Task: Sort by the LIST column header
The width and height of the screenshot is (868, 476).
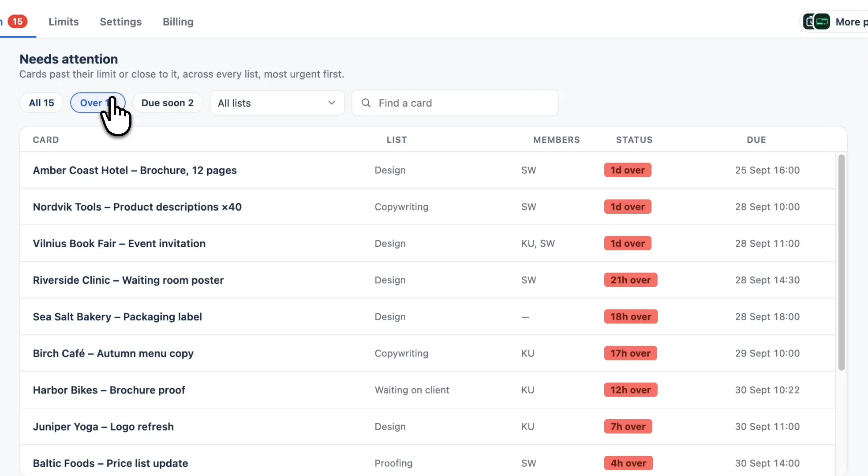Action: pos(397,140)
